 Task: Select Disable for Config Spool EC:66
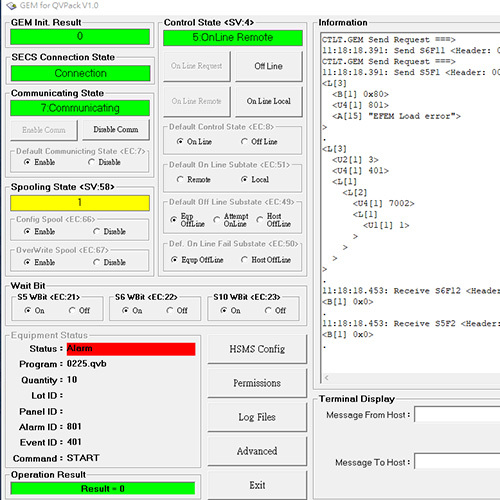coord(109,231)
